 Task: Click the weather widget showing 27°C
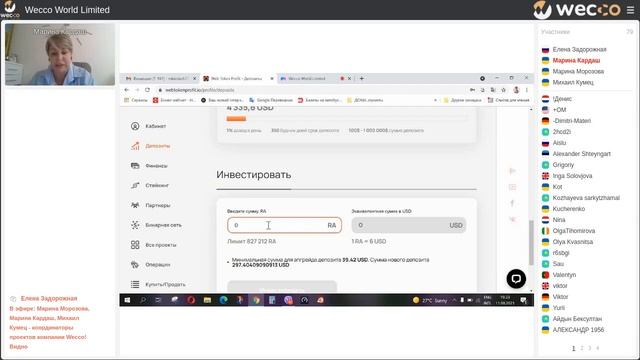pos(430,300)
